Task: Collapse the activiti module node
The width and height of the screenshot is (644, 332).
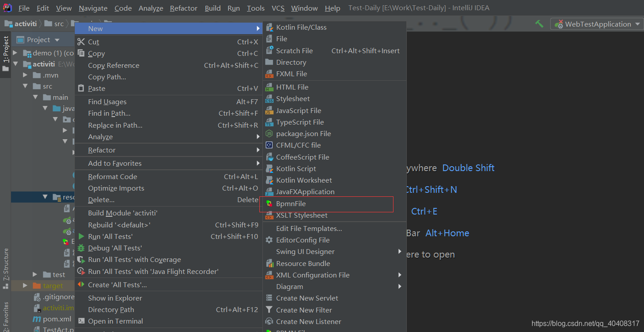Action: 15,64
